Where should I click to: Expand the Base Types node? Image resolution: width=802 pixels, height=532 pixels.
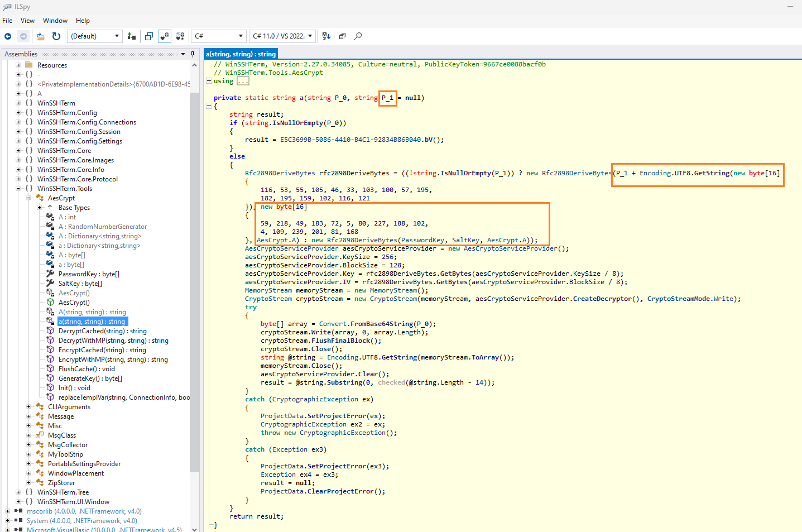click(x=40, y=208)
